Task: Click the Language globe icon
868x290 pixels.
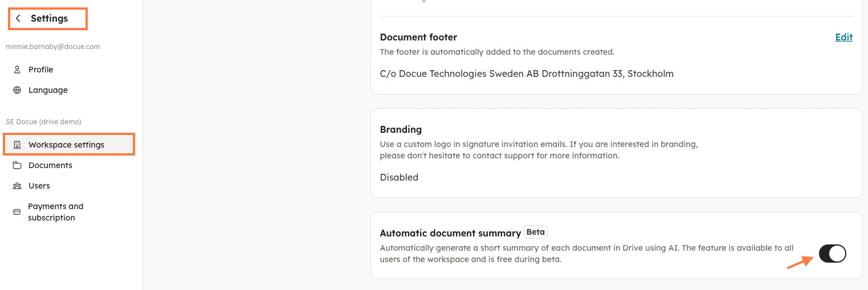Action: click(17, 90)
